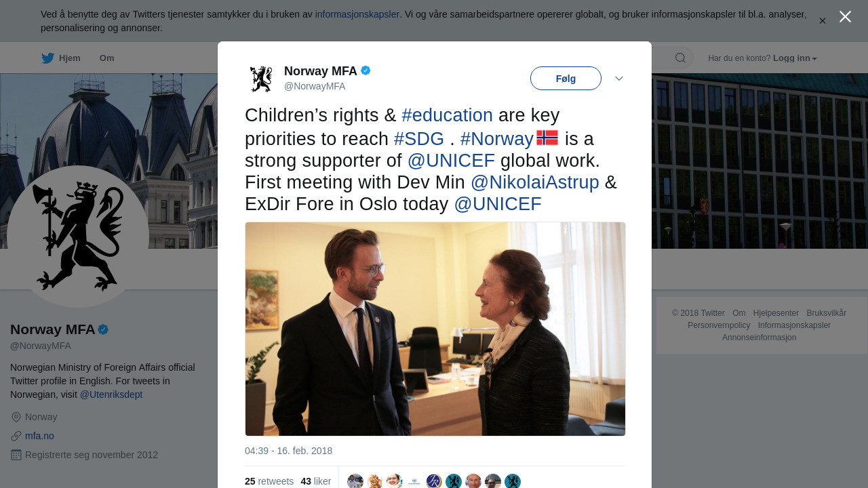
Task: Open the large Norway MFA lion profile picture
Action: [x=78, y=236]
